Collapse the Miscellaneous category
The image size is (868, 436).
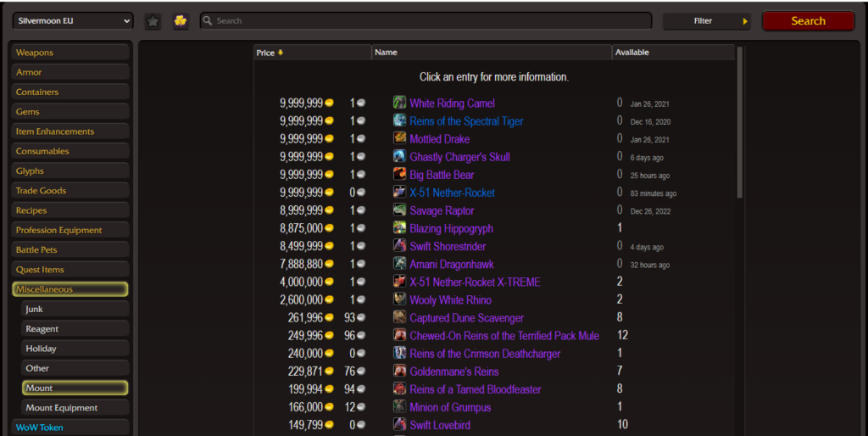(70, 289)
